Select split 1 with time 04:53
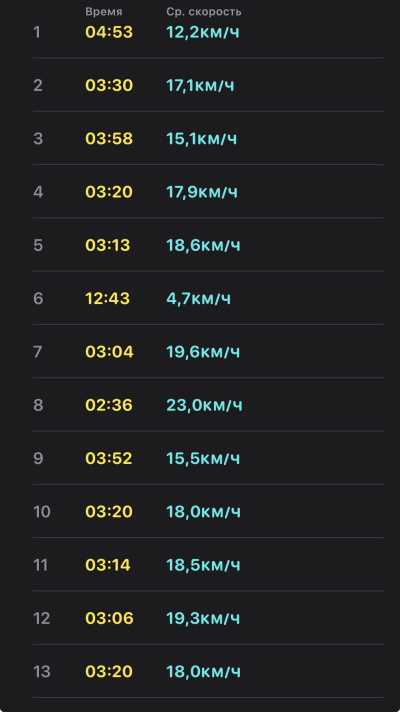Viewport: 400px width, 712px height. (x=208, y=32)
